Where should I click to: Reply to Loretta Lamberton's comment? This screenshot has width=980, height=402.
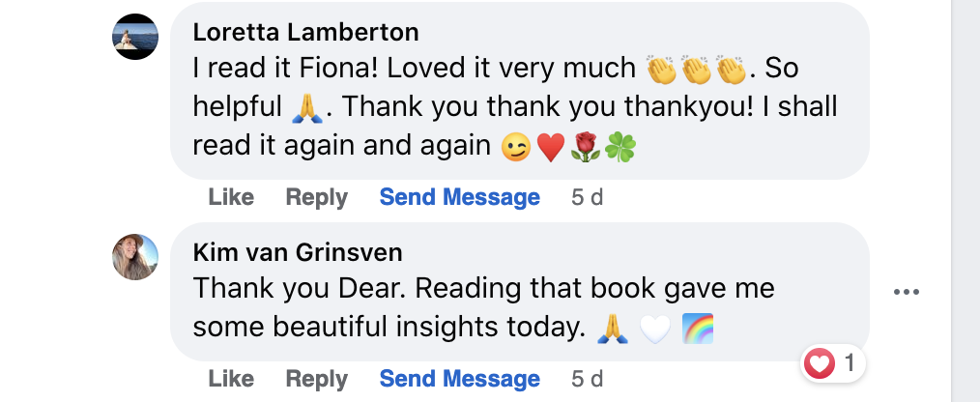[316, 197]
